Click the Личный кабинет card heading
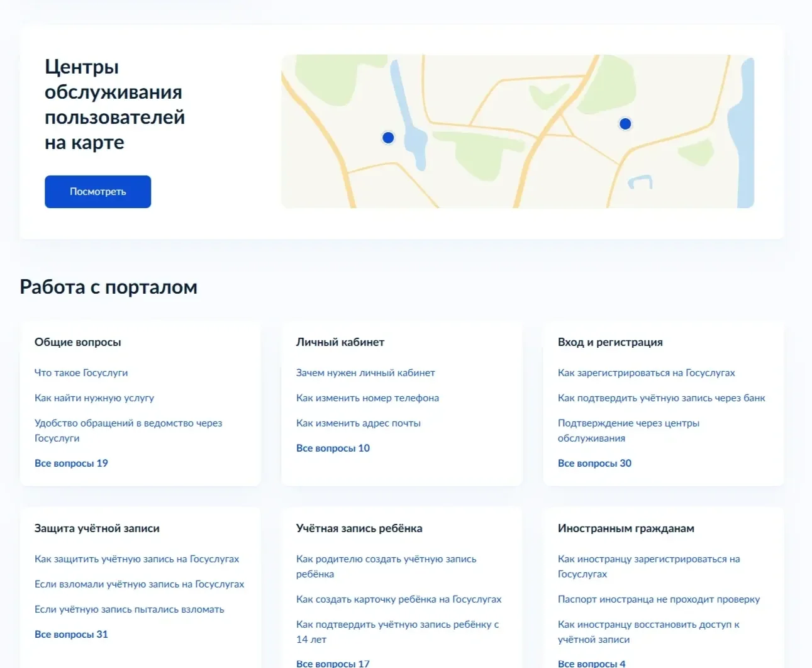The image size is (812, 668). point(340,342)
